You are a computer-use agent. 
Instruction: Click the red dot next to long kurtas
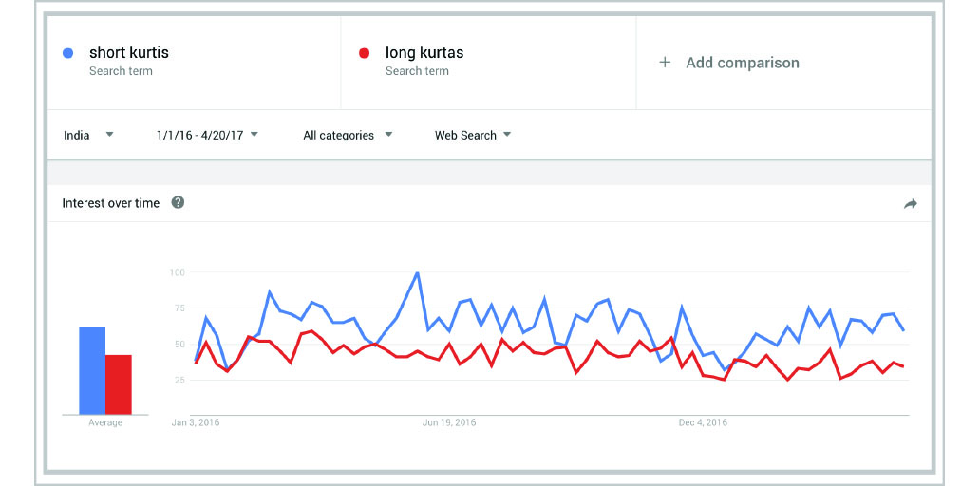coord(364,54)
